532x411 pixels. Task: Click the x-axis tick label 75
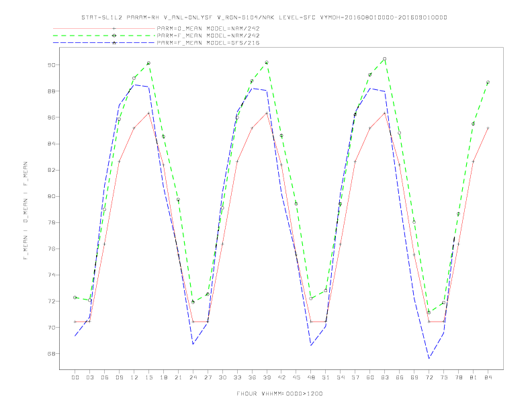click(x=444, y=377)
